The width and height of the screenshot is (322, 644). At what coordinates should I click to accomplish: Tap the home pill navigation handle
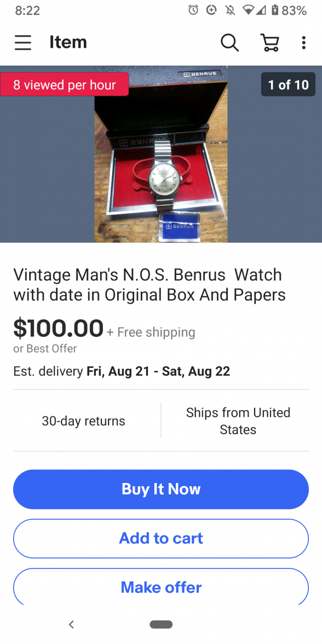[x=161, y=624]
